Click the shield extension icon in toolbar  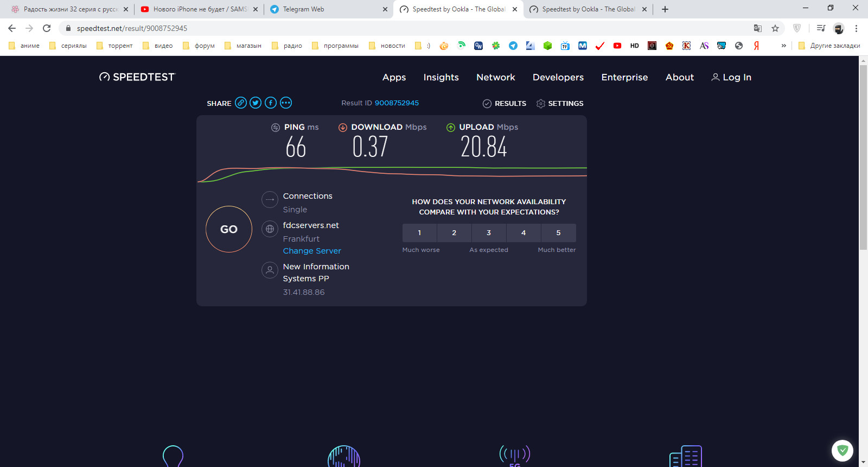797,28
